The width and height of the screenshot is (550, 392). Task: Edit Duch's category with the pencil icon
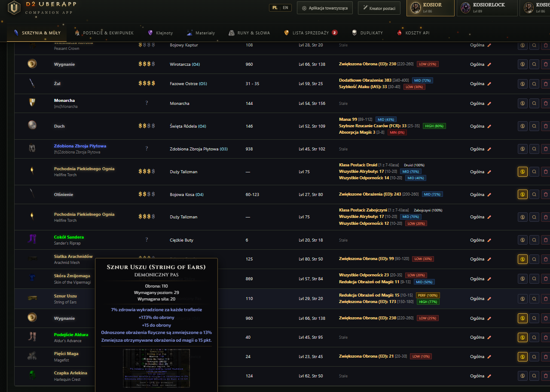pos(489,126)
